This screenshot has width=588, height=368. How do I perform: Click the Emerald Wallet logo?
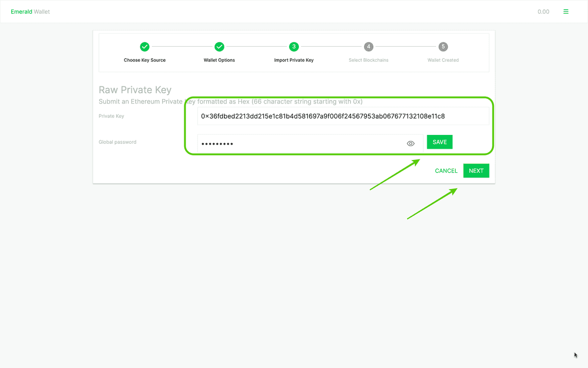tap(30, 11)
